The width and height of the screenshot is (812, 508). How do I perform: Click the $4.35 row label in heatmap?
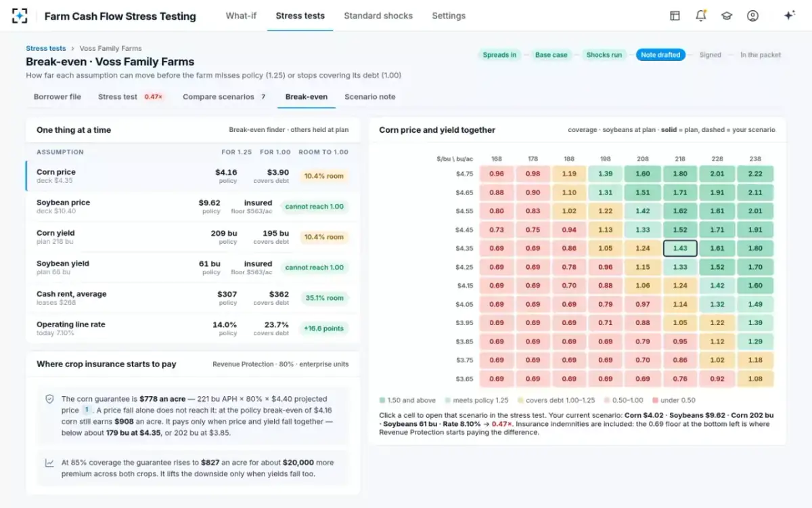[464, 249]
